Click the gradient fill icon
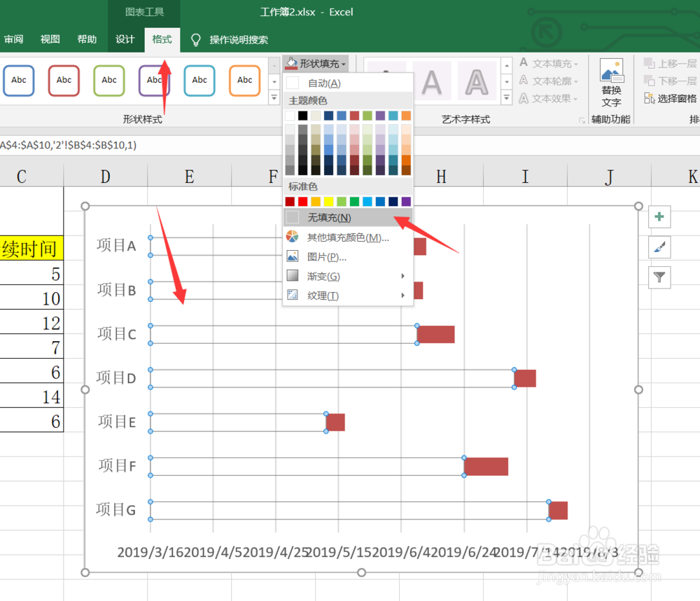The height and width of the screenshot is (601, 700). [x=293, y=275]
